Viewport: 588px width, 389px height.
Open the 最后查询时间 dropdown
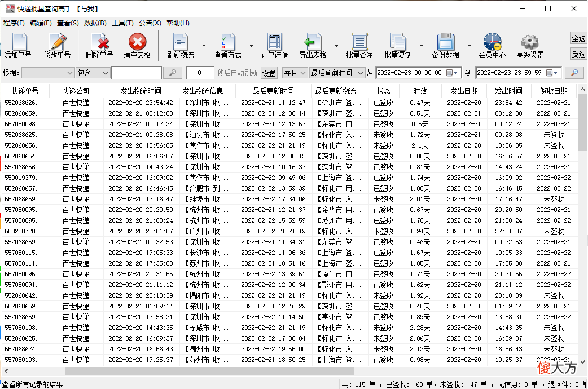coord(337,73)
